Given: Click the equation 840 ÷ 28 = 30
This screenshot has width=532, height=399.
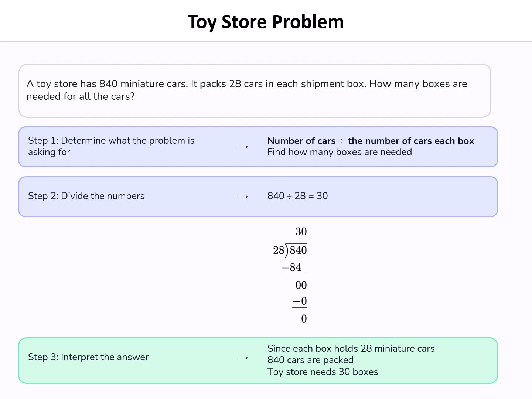Looking at the screenshot, I should 298,196.
